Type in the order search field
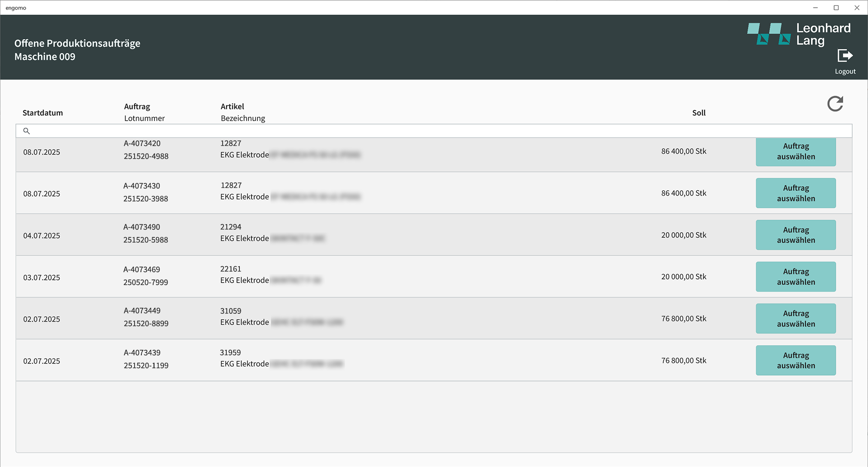 point(434,131)
